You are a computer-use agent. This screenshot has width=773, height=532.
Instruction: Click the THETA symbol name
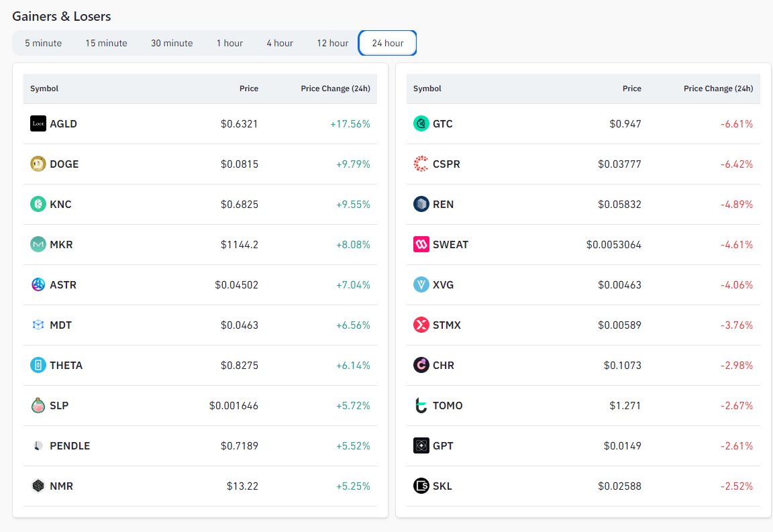point(66,366)
